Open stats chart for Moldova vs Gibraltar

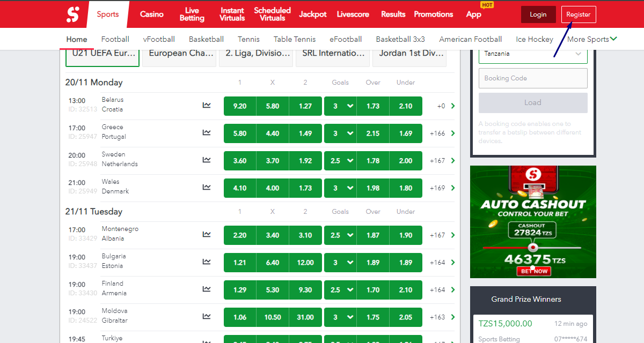point(207,317)
